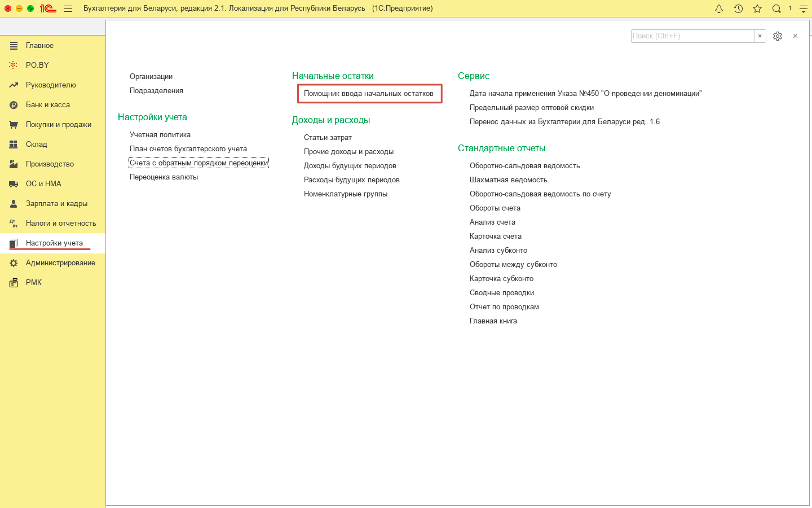Select the Зарплата и кадры section
812x508 pixels.
[x=56, y=204]
